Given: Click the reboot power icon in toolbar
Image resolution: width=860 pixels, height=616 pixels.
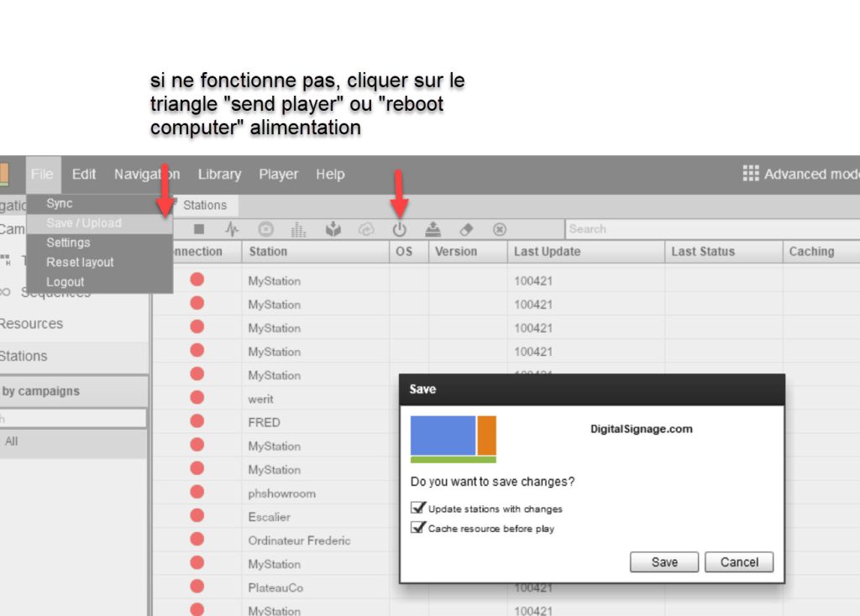Looking at the screenshot, I should [399, 228].
